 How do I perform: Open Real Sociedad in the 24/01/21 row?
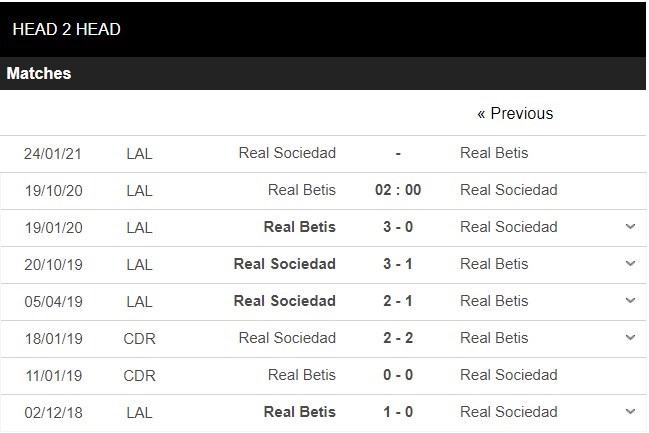tap(287, 153)
